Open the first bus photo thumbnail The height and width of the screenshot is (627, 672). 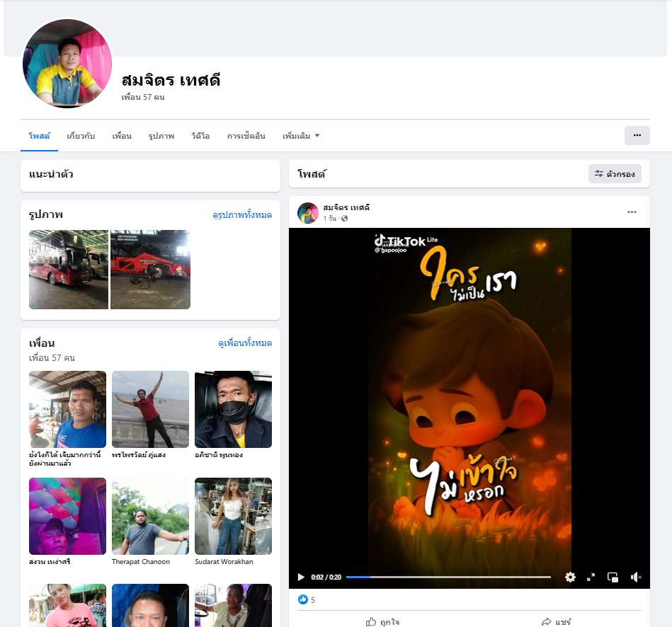[x=69, y=270]
